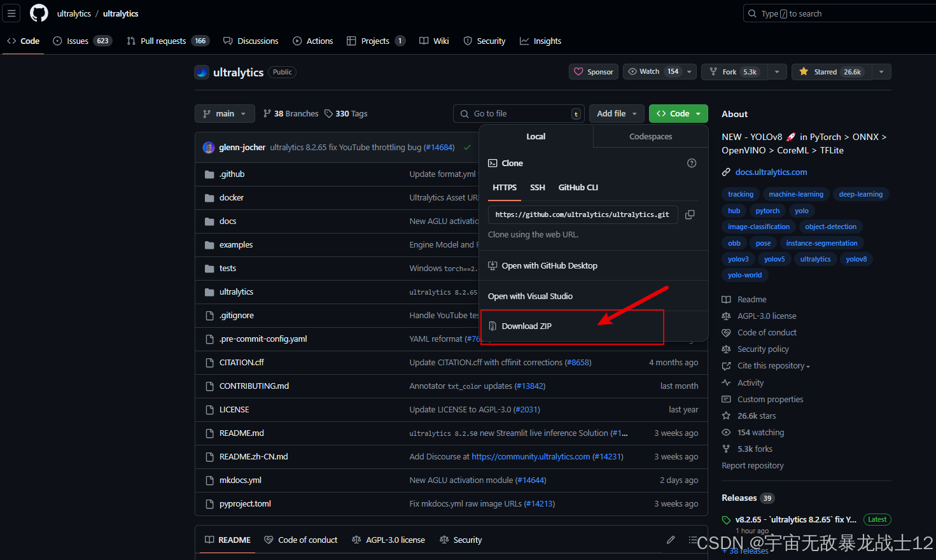Click the ultralytics repository avatar icon
The height and width of the screenshot is (560, 936).
202,73
